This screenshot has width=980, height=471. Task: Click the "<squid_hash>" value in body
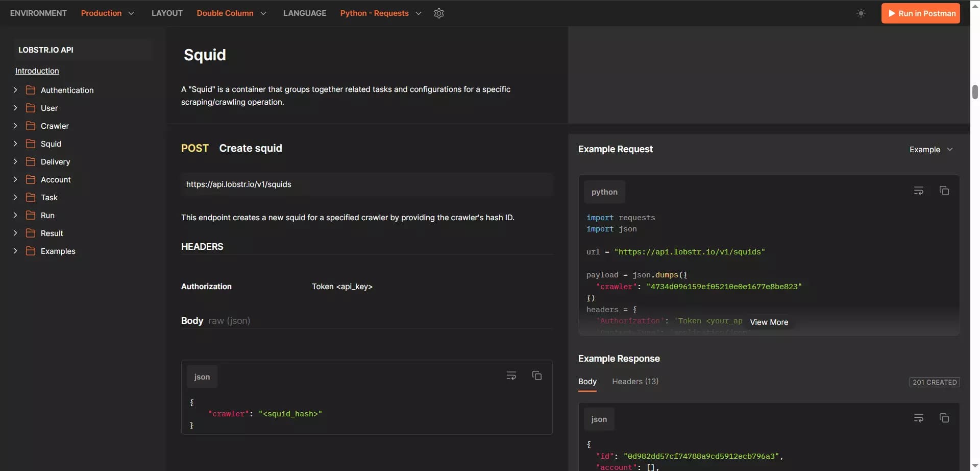click(290, 414)
